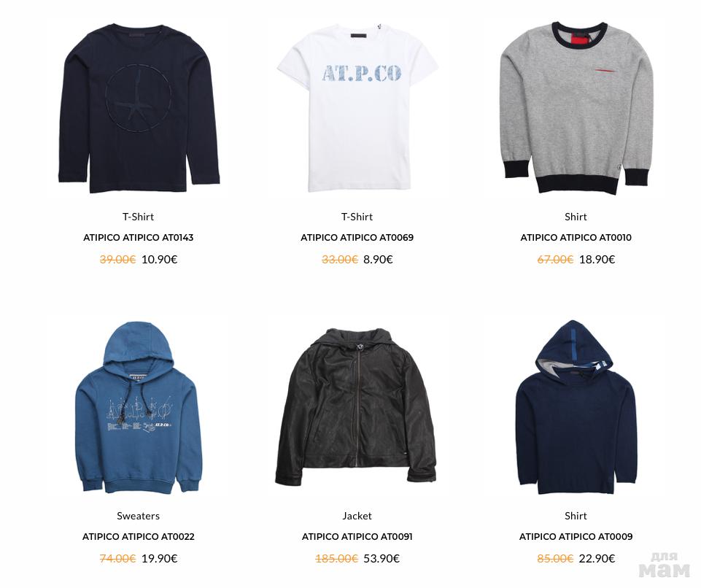Select the Jacket category label

(357, 516)
